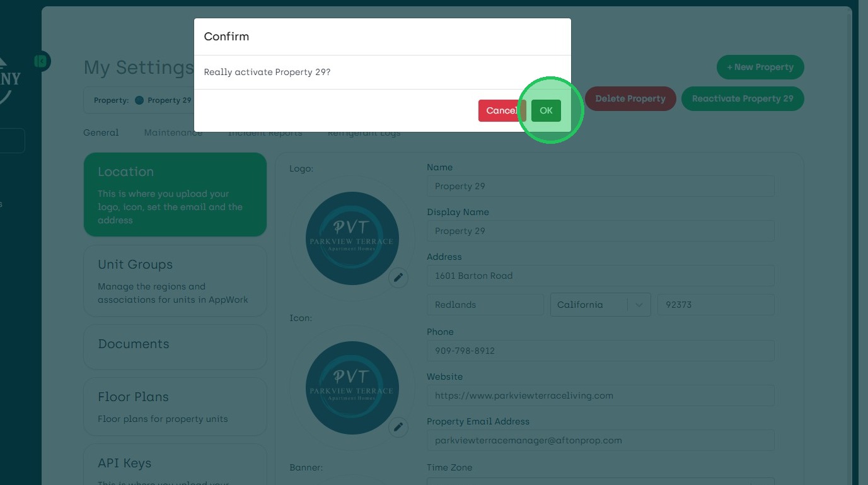
Task: Click the Time Zone label
Action: [449, 467]
